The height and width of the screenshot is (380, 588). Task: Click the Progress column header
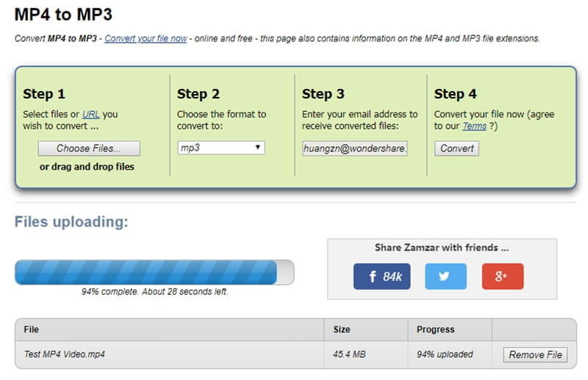point(436,330)
